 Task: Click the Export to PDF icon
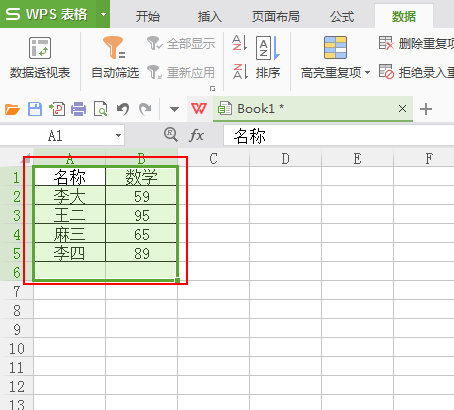point(57,109)
